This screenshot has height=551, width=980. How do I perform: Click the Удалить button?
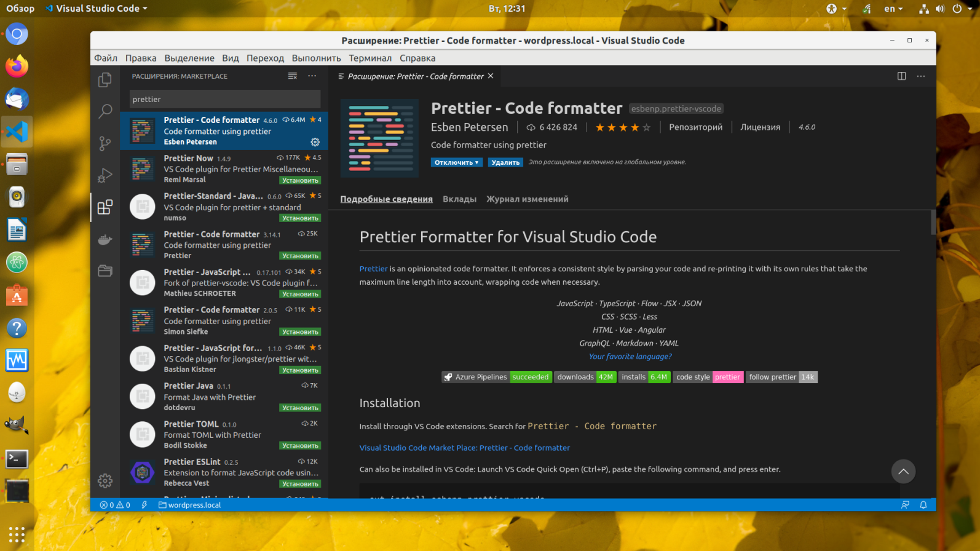tap(505, 162)
